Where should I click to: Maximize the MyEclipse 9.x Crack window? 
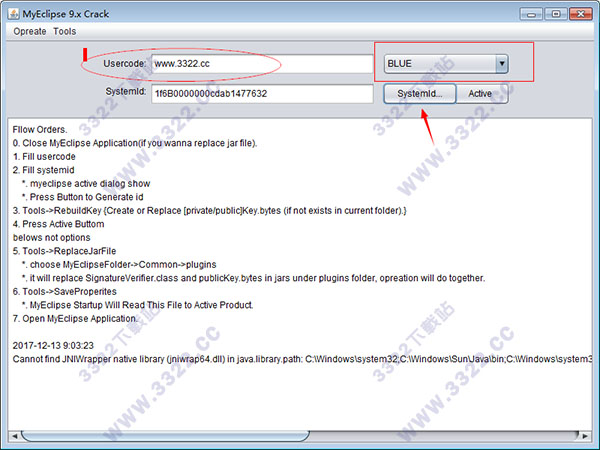coord(556,14)
